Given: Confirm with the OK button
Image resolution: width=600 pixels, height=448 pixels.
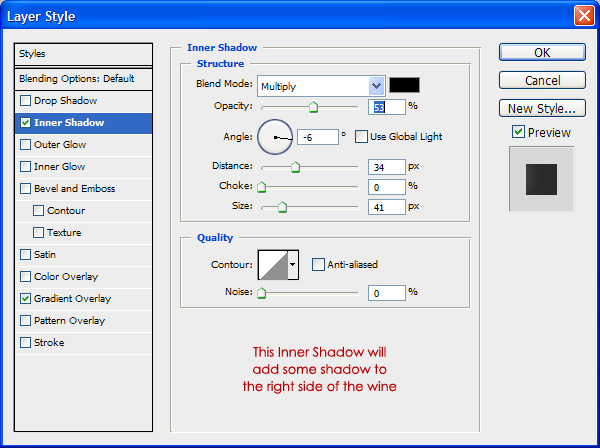Looking at the screenshot, I should coord(542,52).
